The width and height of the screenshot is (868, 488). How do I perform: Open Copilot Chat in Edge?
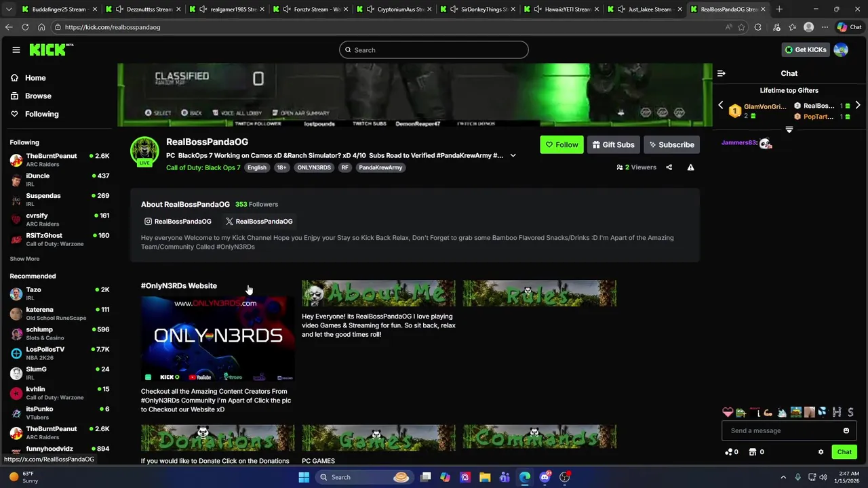click(x=850, y=27)
